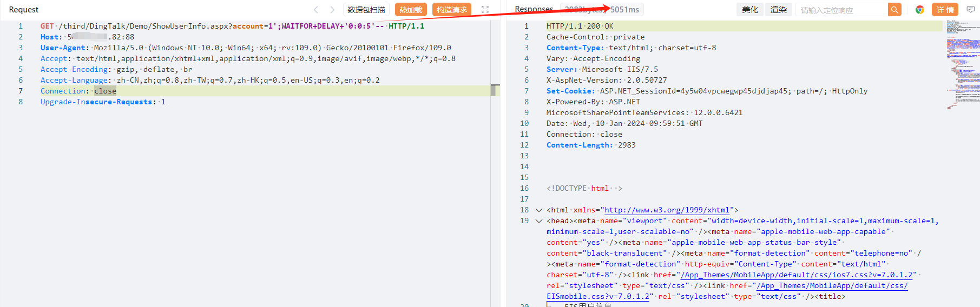980x307 pixels.
Task: Open the http://www.w3.org/1999/xhtml link
Action: [667, 210]
